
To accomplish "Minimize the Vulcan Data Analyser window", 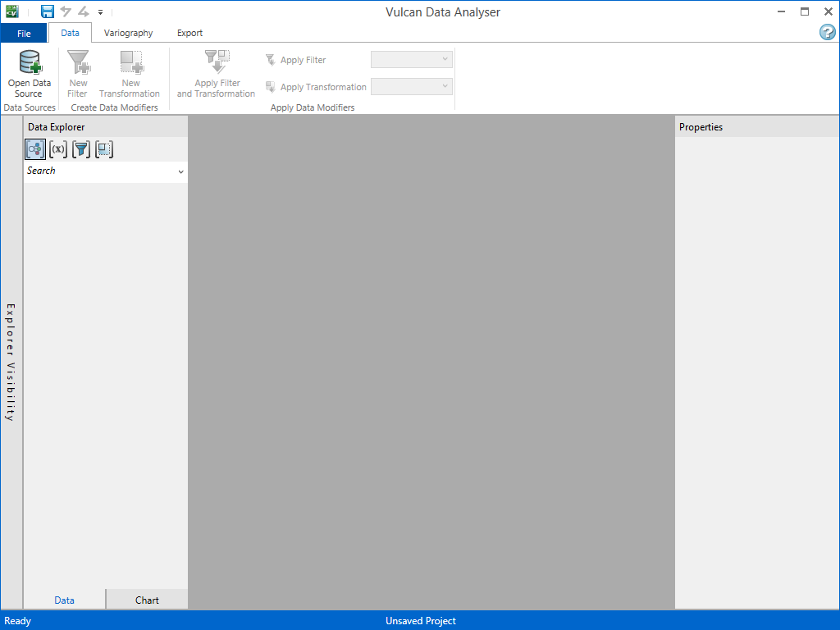I will point(781,11).
